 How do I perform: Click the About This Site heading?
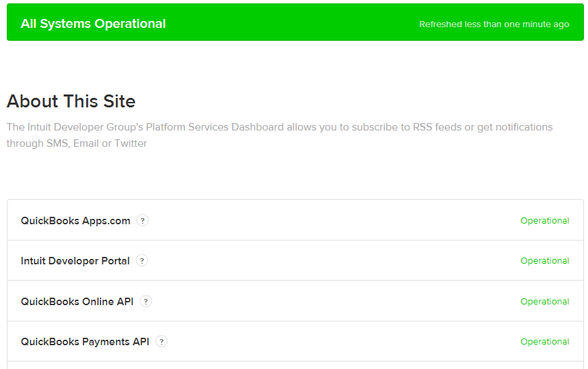click(x=71, y=101)
